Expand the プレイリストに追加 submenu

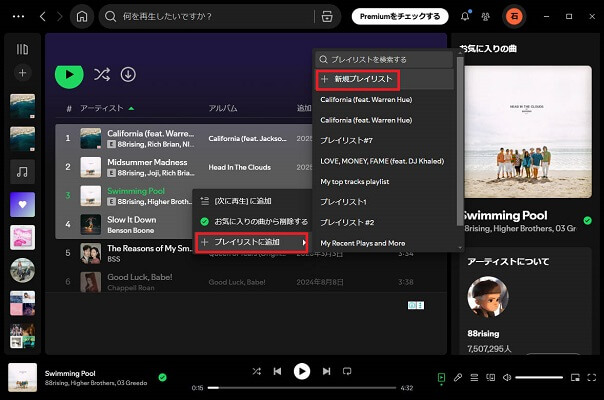(252, 242)
